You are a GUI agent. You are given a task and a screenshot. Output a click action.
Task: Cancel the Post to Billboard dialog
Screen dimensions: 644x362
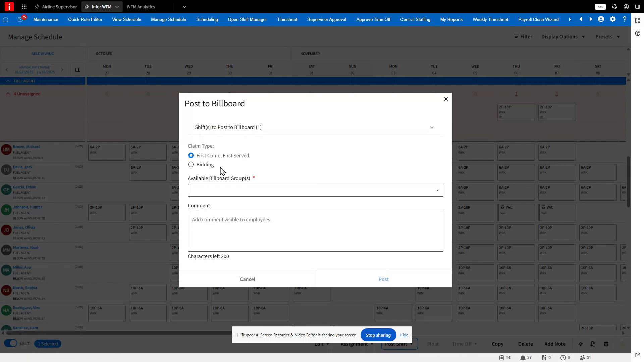[x=247, y=279]
